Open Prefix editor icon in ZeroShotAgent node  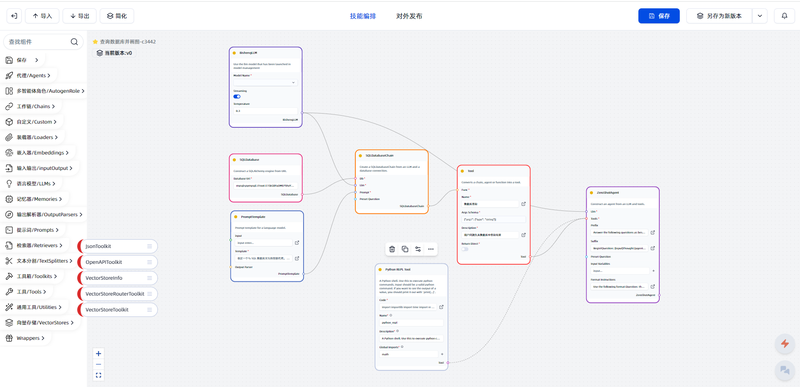652,232
